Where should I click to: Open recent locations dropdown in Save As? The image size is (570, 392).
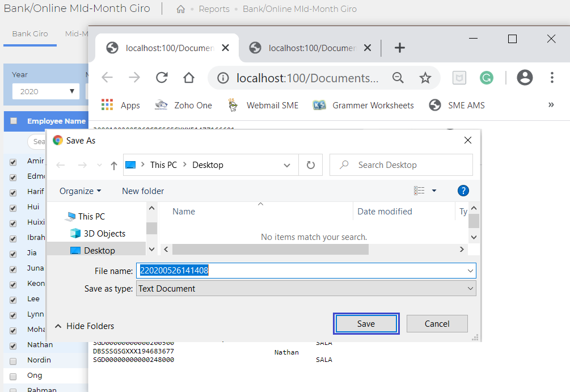click(x=99, y=165)
